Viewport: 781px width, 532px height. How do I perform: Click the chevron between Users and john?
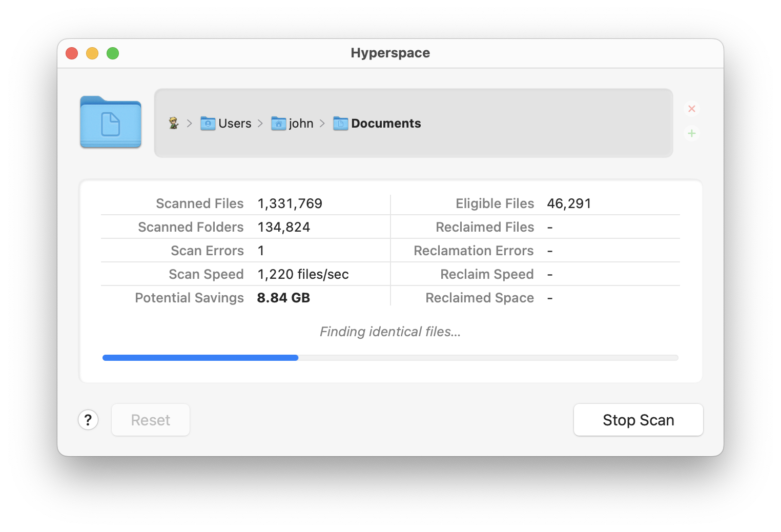point(260,124)
